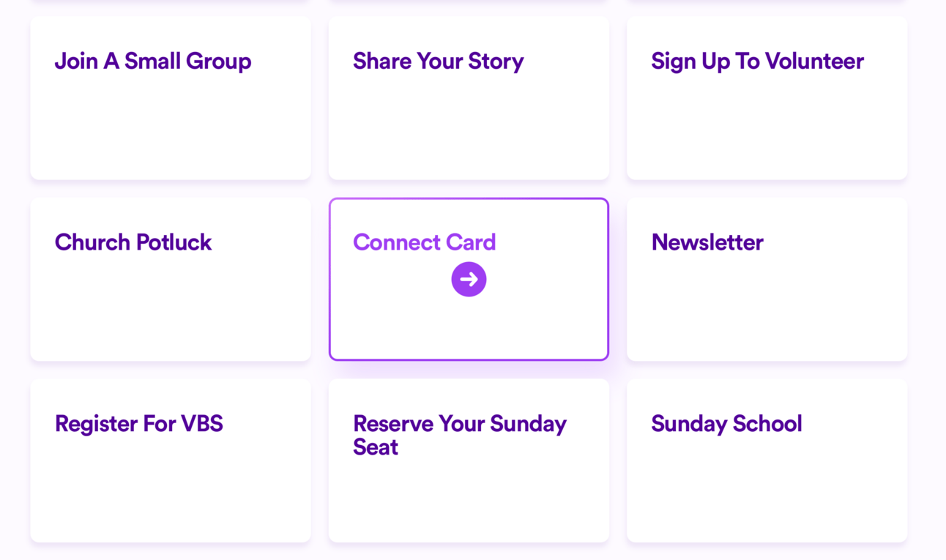Click the Newsletter heading text
Image resolution: width=946 pixels, height=560 pixels.
[707, 242]
